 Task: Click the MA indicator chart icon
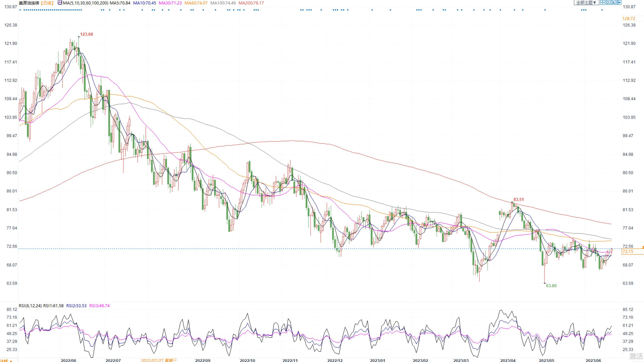pyautogui.click(x=60, y=3)
